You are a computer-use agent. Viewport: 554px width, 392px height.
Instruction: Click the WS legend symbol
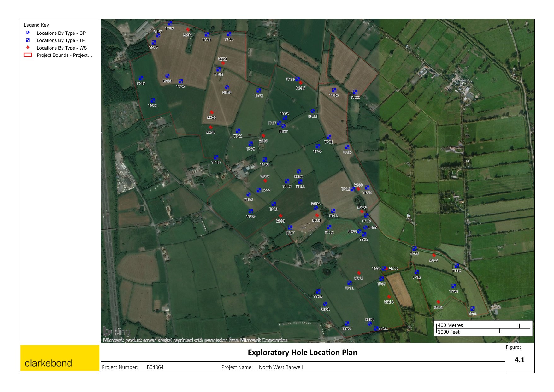click(x=28, y=48)
